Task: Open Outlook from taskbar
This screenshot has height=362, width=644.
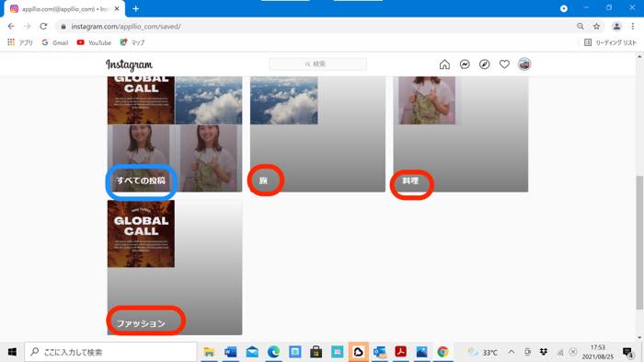Action: pos(379,352)
